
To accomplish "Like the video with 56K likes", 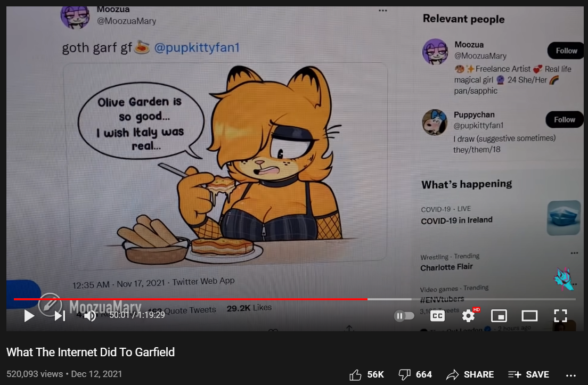I will [x=367, y=374].
